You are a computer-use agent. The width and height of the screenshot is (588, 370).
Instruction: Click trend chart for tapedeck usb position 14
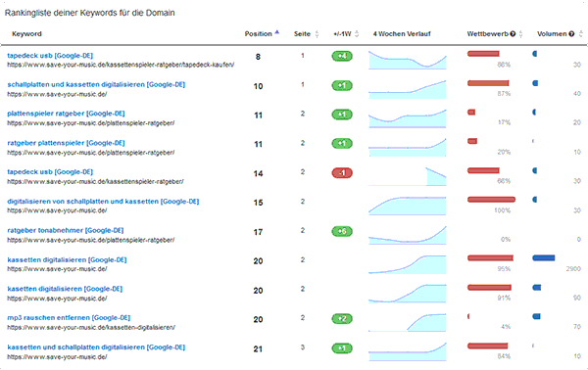click(408, 176)
